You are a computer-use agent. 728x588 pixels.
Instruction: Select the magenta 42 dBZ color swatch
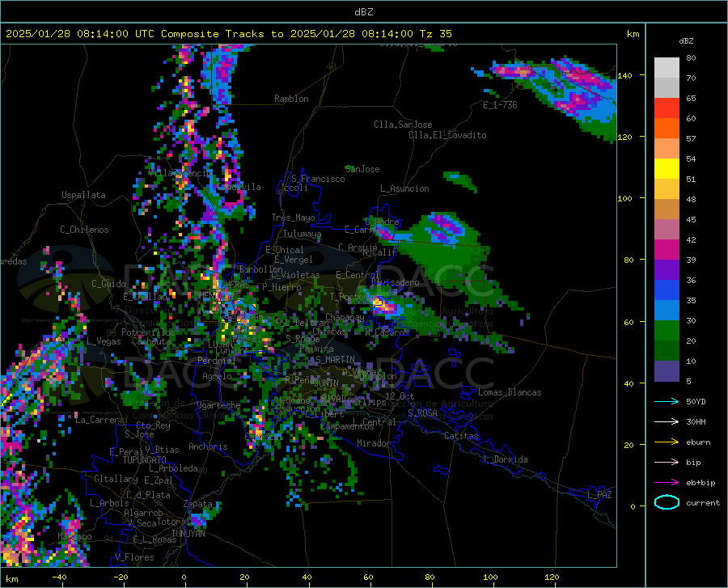(667, 249)
